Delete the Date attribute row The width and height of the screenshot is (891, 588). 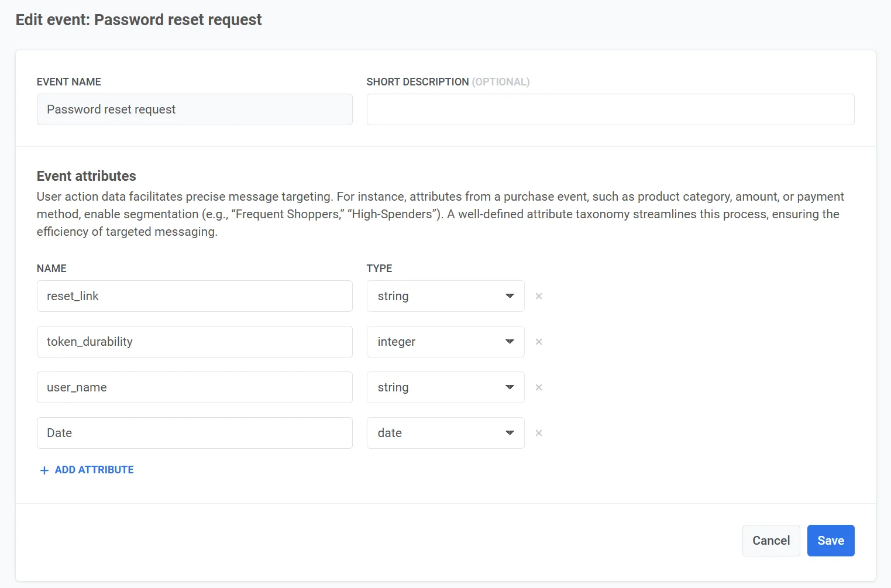pos(538,433)
